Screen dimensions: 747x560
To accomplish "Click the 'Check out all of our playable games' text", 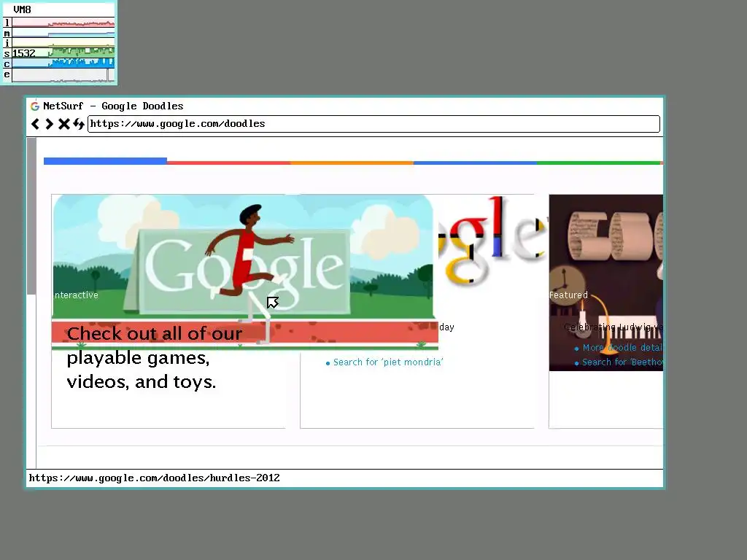I will pyautogui.click(x=155, y=357).
